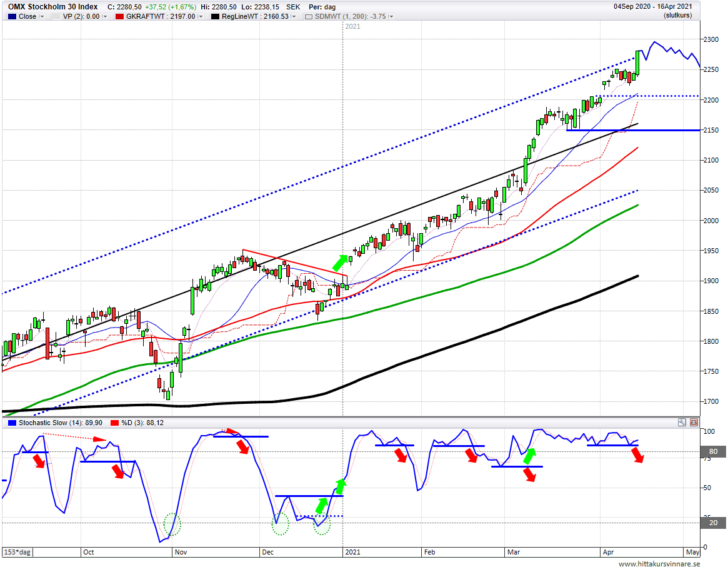
Task: Click the OMX Stockholm 30 Index title
Action: point(53,7)
